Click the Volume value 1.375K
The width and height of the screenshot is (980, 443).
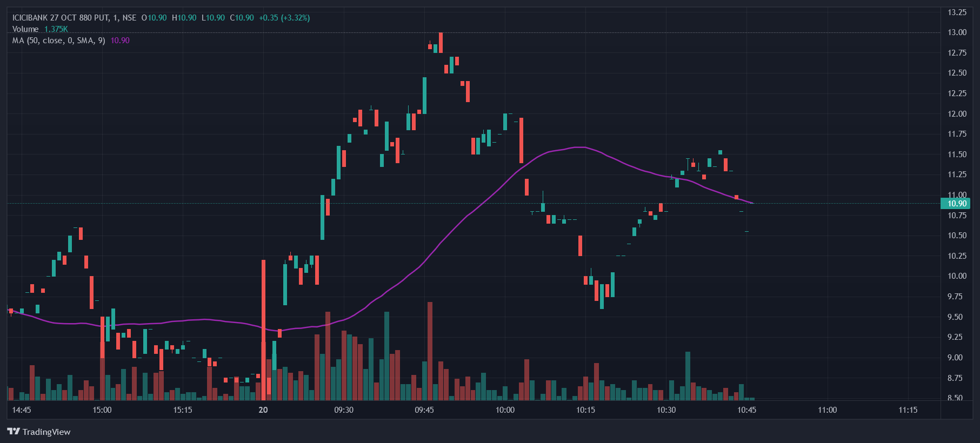[56, 29]
